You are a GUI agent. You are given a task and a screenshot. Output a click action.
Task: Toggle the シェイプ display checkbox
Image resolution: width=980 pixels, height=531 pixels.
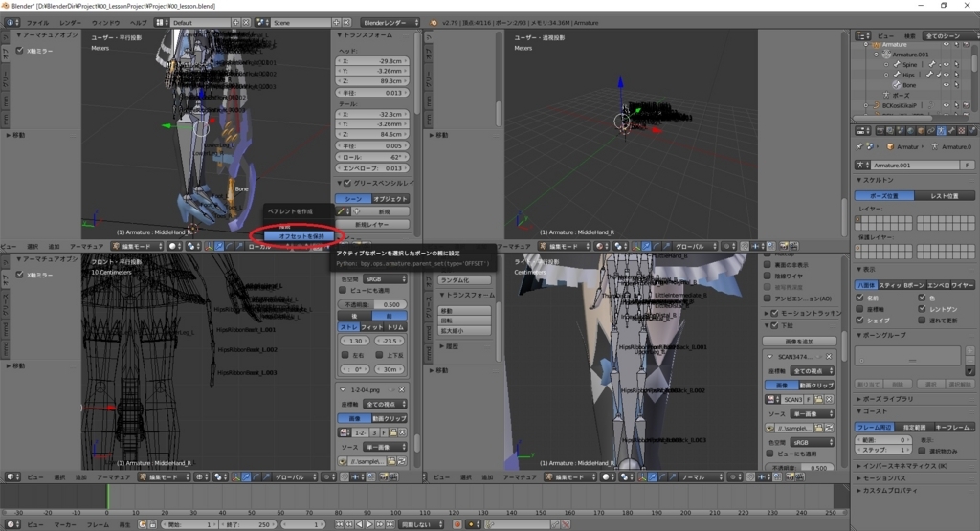pyautogui.click(x=860, y=321)
